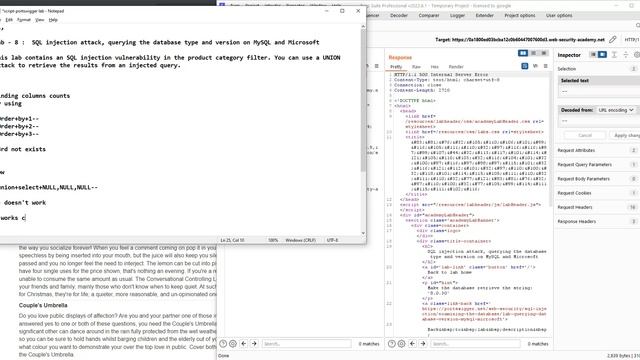
Task: Click the Burp Suite app logo icon
Action: coord(222,5)
